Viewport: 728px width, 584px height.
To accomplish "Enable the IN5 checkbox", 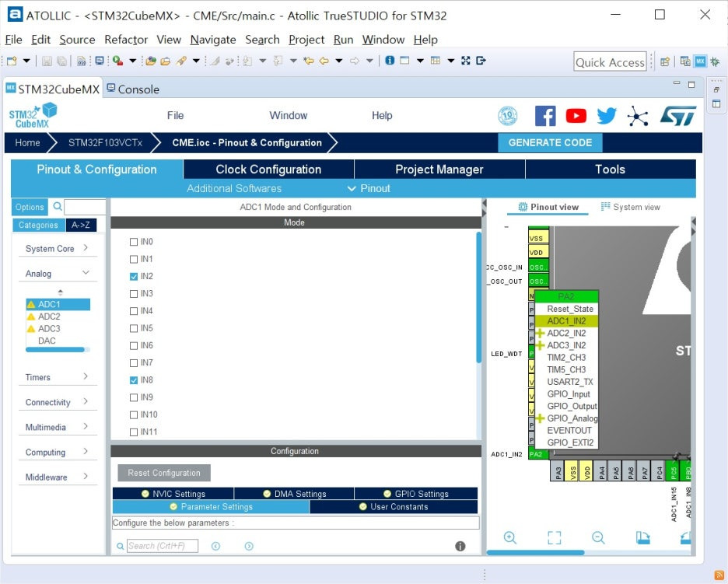I will [134, 328].
